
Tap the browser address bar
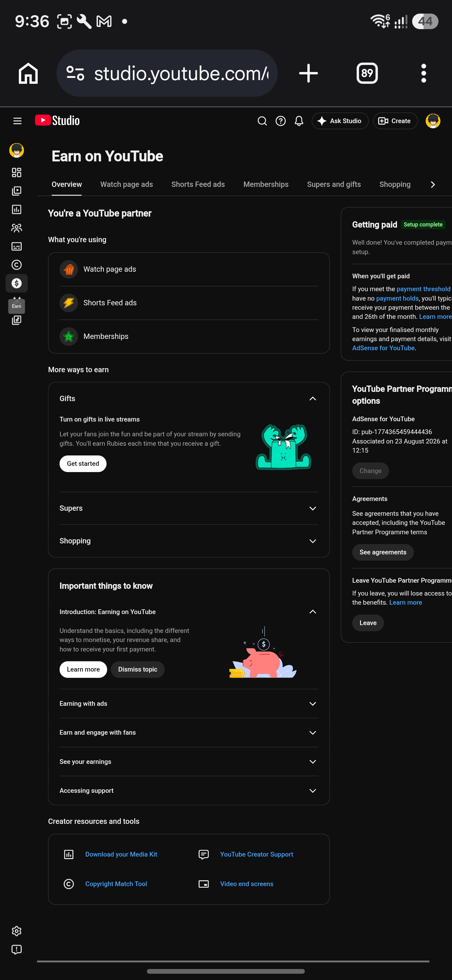click(167, 73)
